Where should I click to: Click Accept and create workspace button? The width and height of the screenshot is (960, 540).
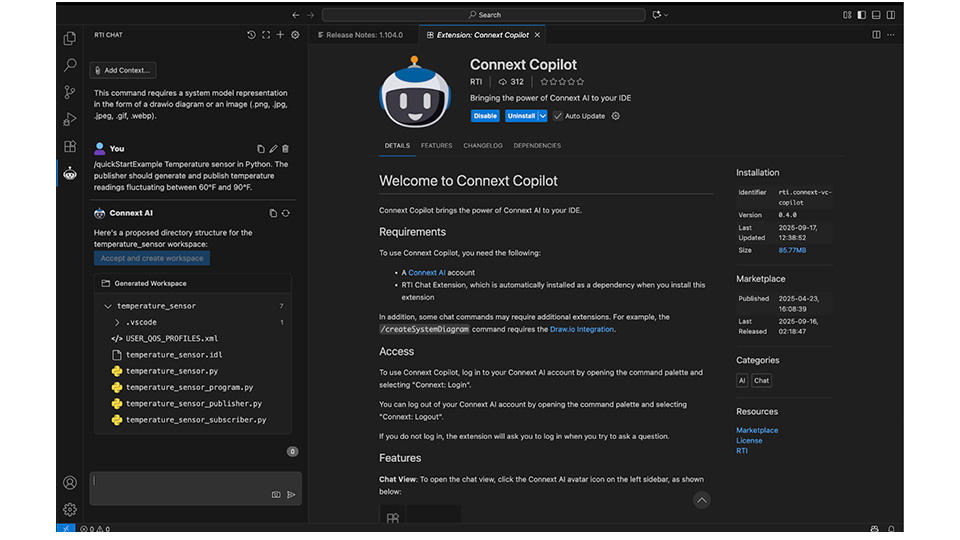pos(152,258)
